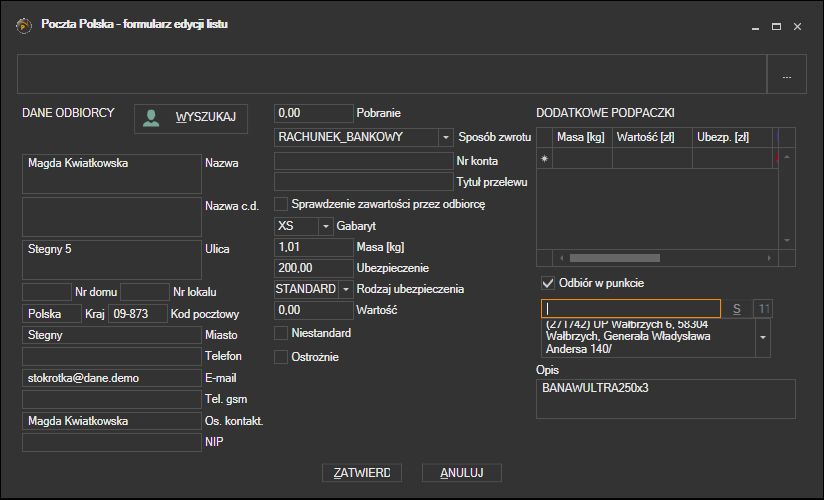The image size is (824, 500).
Task: Click the Pobranie amount field 0,00
Action: pos(314,113)
